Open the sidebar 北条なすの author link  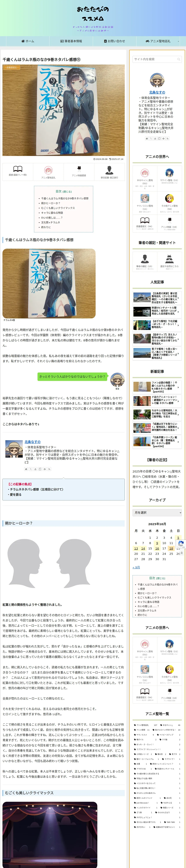pos(157,92)
